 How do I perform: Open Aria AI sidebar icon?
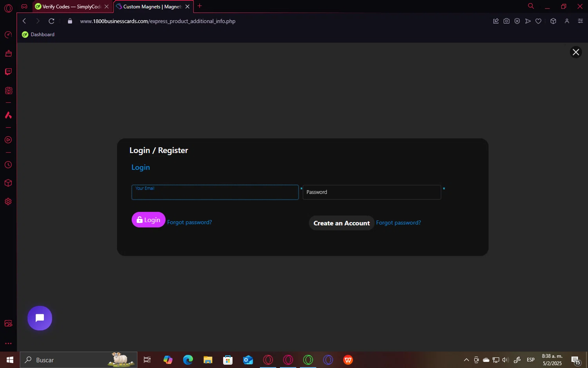pos(8,115)
